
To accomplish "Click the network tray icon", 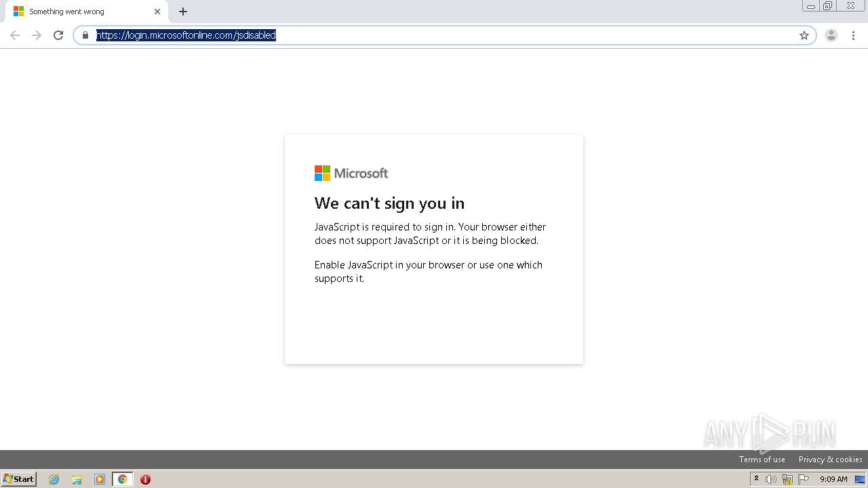I will click(787, 479).
